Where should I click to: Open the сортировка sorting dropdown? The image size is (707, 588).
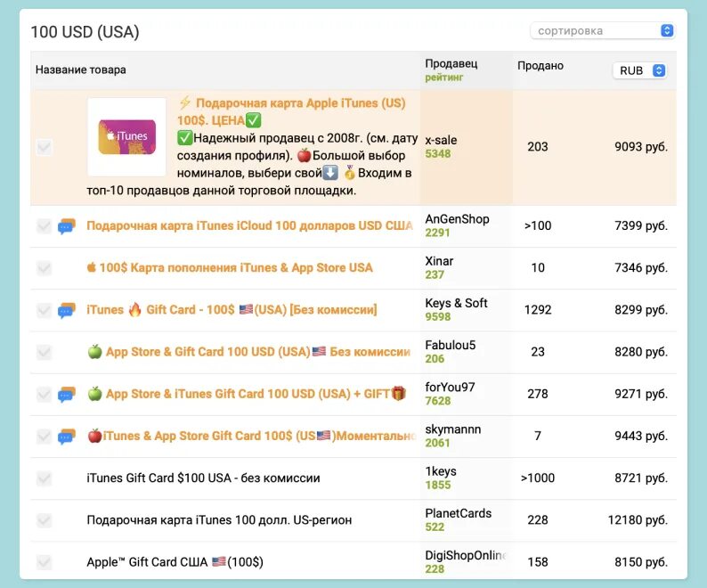coord(603,30)
